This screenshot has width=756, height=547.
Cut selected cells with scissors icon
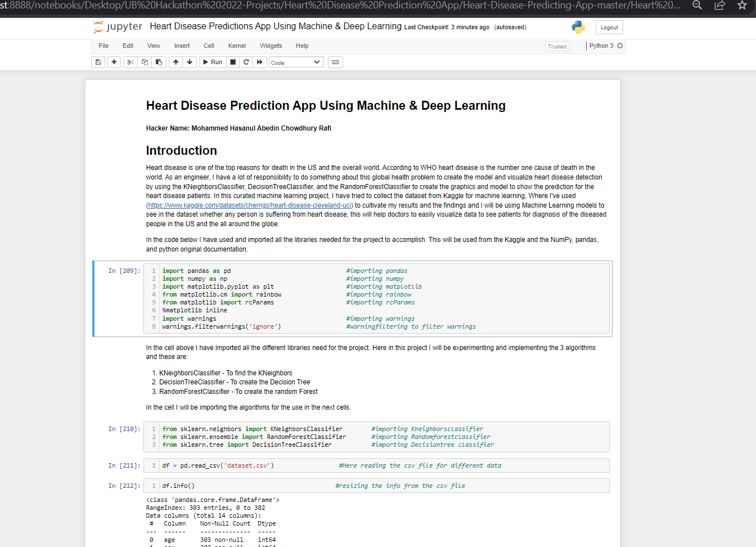pyautogui.click(x=130, y=62)
